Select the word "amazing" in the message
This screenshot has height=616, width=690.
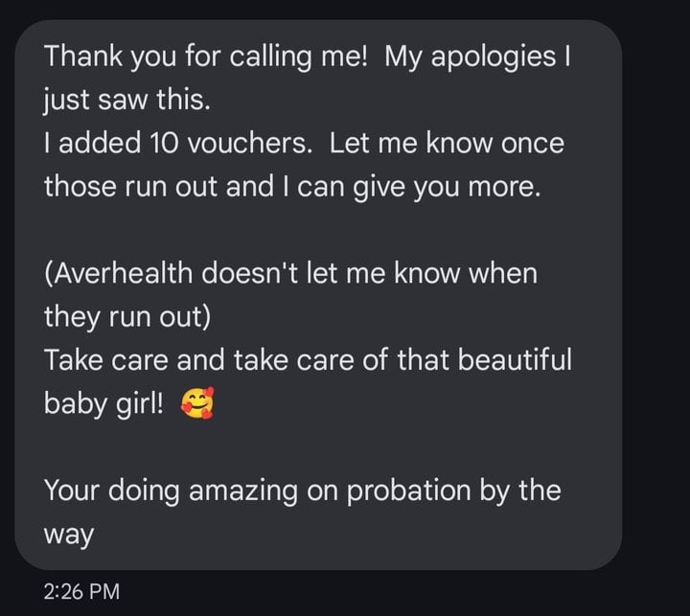point(243,491)
